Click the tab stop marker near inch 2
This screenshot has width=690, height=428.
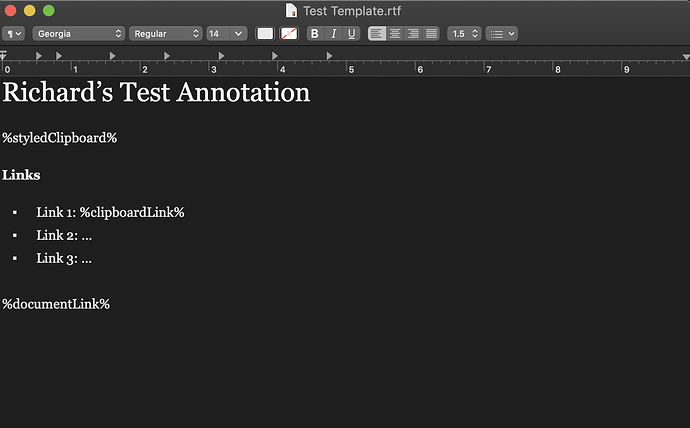click(x=112, y=56)
